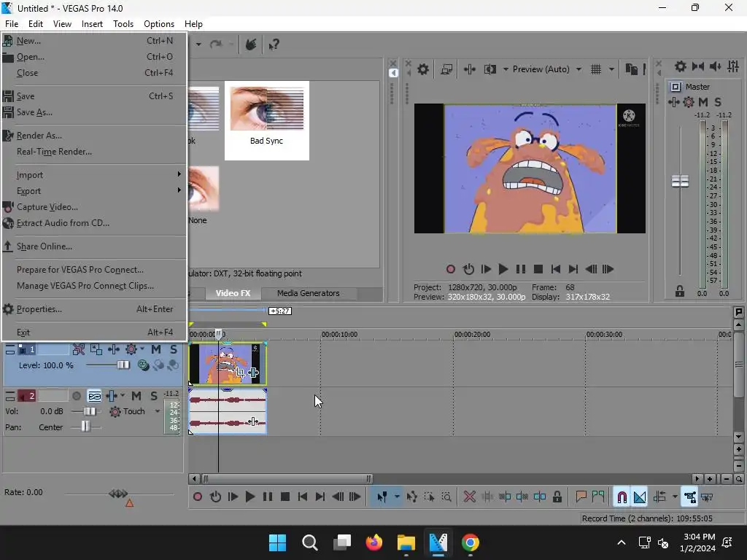747x560 pixels.
Task: Select the Envelope edit tool
Action: [411, 497]
